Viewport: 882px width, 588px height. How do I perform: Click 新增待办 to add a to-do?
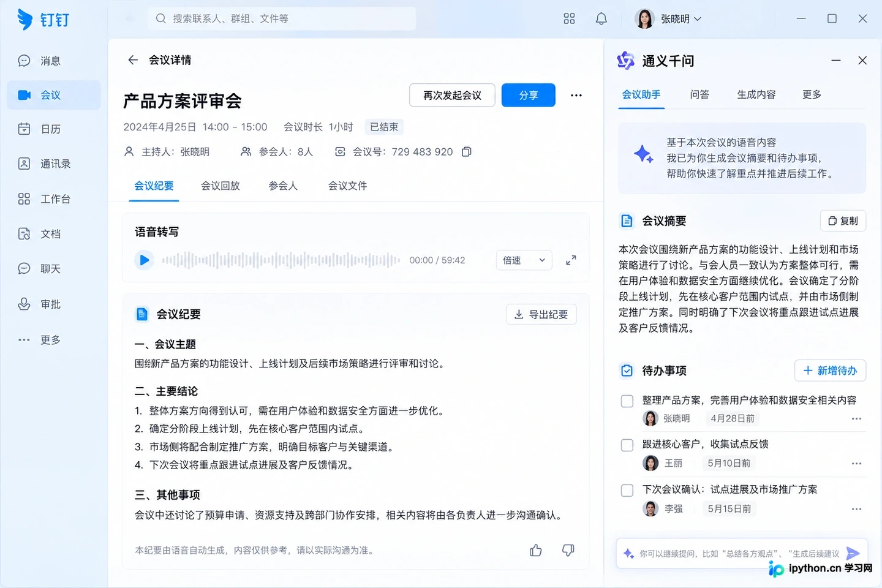[x=830, y=371]
